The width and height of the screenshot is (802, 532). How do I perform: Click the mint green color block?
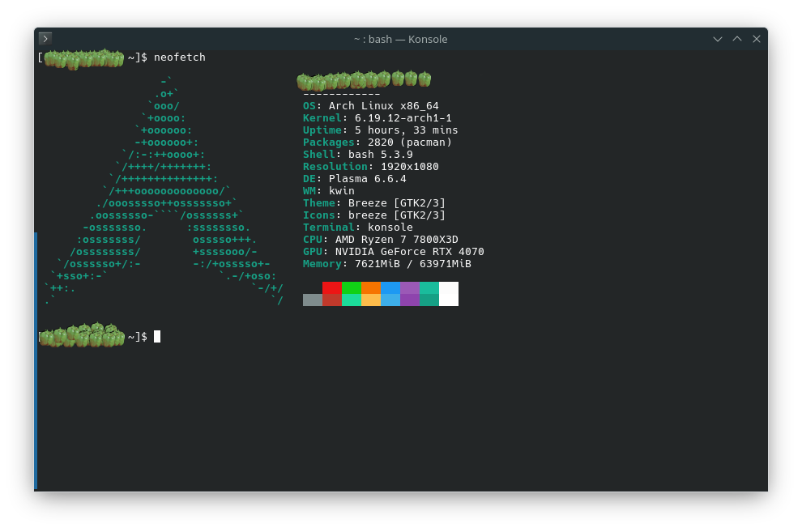(352, 300)
